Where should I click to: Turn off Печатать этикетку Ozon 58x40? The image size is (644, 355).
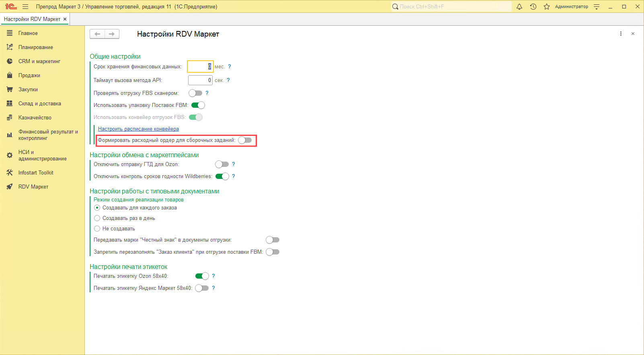point(202,276)
